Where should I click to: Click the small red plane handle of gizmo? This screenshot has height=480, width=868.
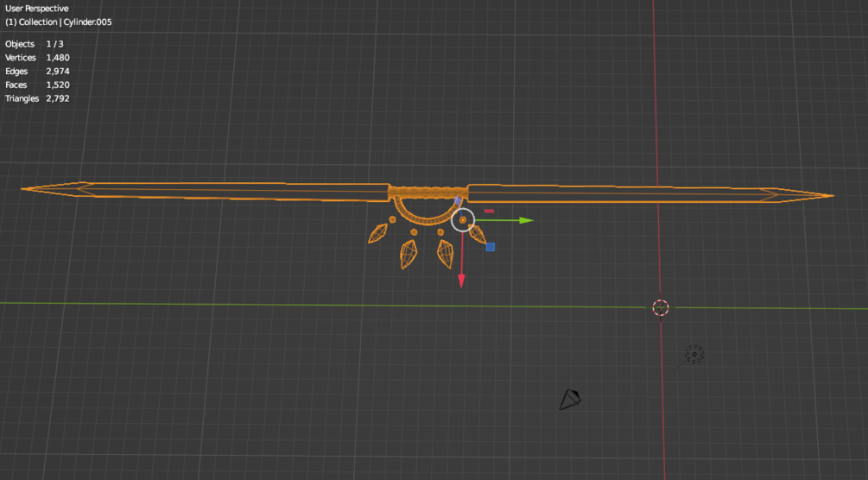tap(489, 211)
